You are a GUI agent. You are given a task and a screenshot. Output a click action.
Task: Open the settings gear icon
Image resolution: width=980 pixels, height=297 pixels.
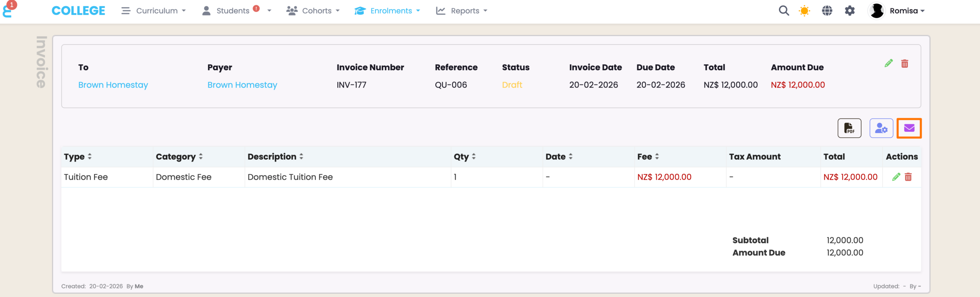click(849, 11)
